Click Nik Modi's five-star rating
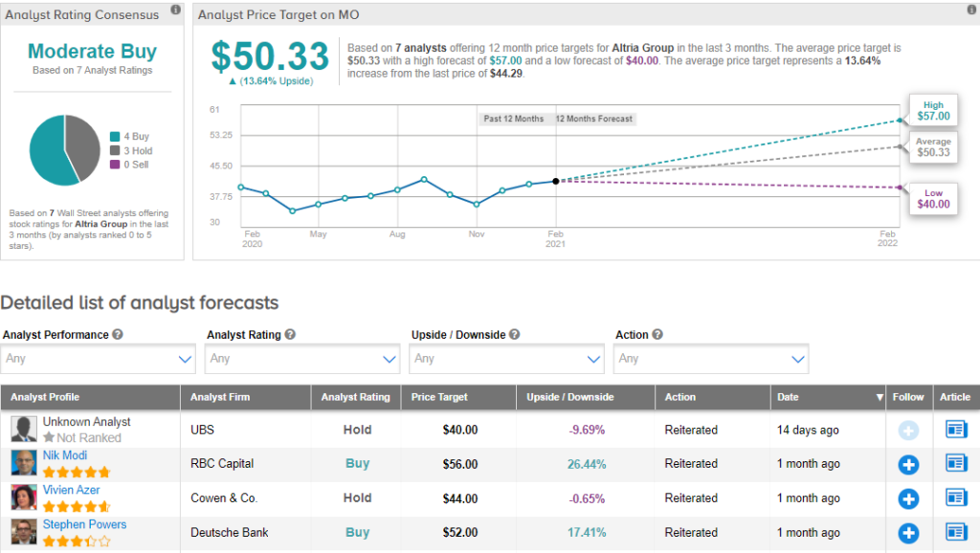The image size is (980, 553). [77, 473]
